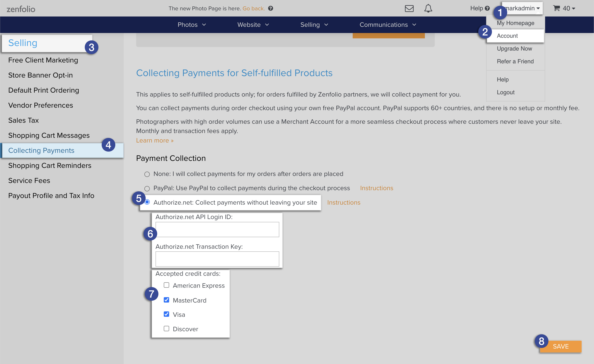
Task: Click the top bar Help link
Action: pos(480,8)
